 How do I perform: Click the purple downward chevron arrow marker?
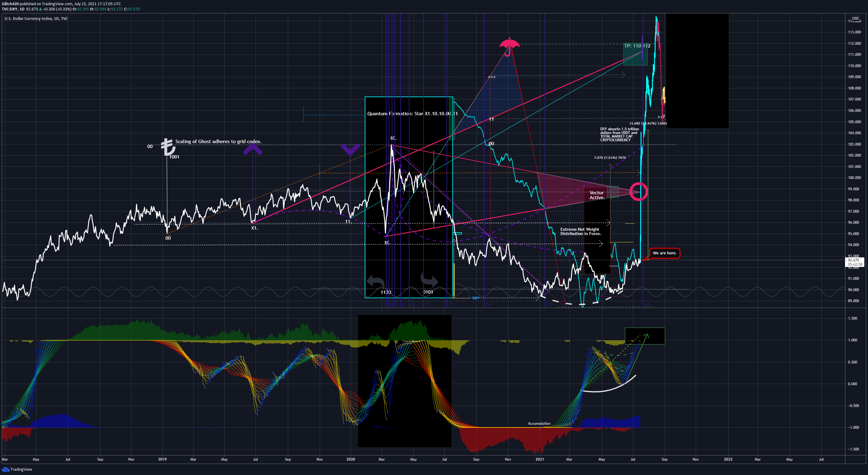coord(350,149)
